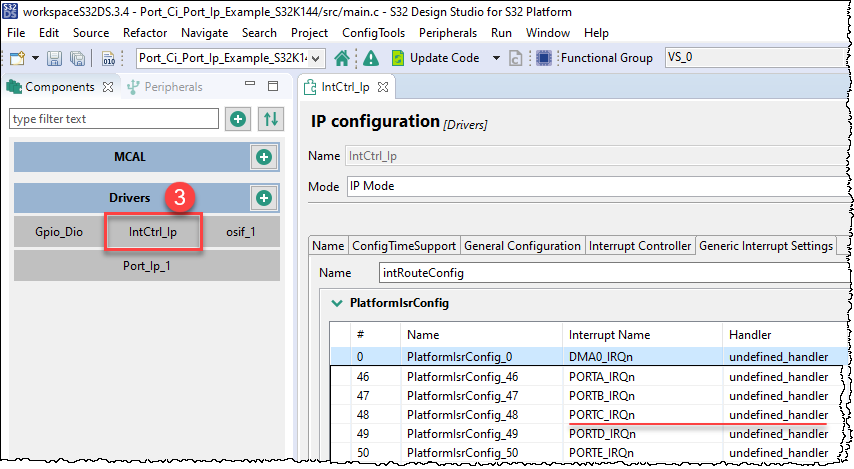Open the Mode combo box
The height and width of the screenshot is (469, 854).
tap(590, 187)
